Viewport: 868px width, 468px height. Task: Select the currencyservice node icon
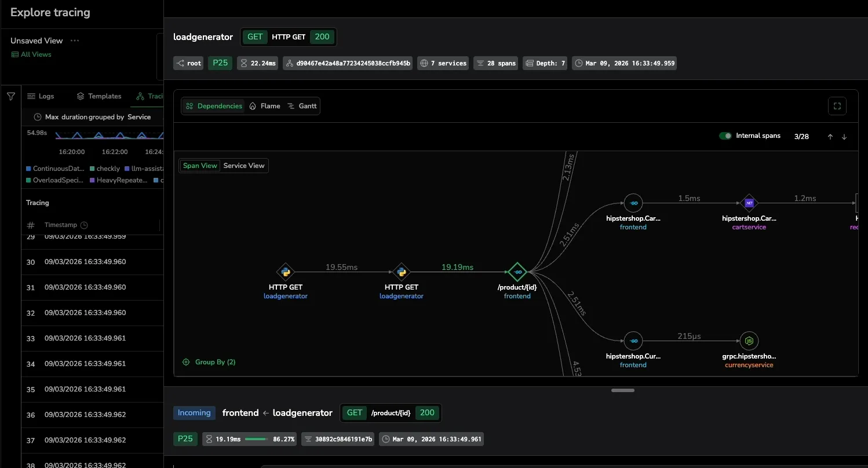749,341
